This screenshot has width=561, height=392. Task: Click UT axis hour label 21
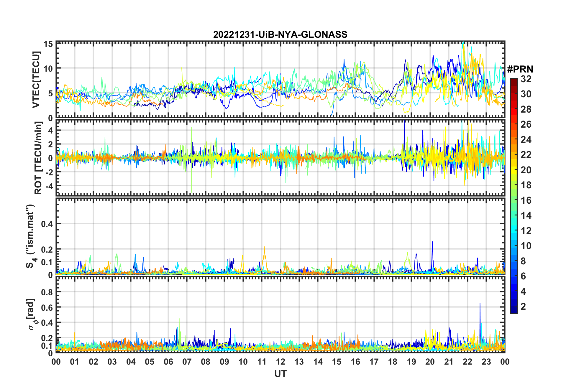pyautogui.click(x=449, y=362)
